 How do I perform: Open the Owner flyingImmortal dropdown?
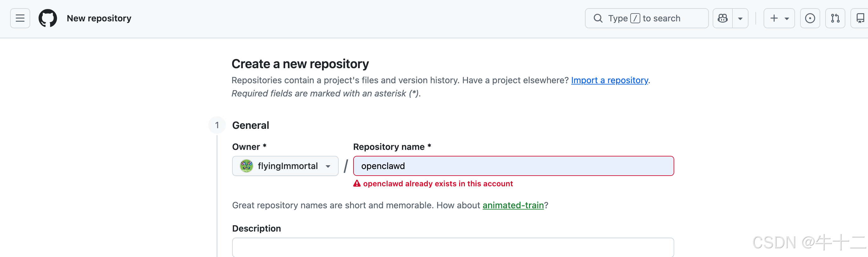point(285,166)
